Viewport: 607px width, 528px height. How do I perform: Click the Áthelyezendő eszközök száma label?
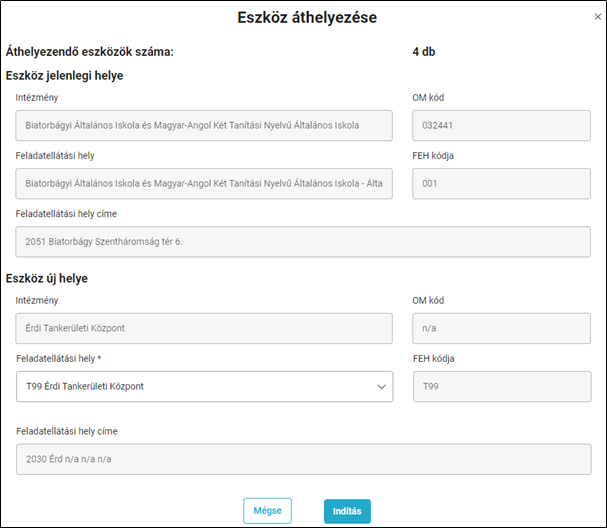pos(89,51)
